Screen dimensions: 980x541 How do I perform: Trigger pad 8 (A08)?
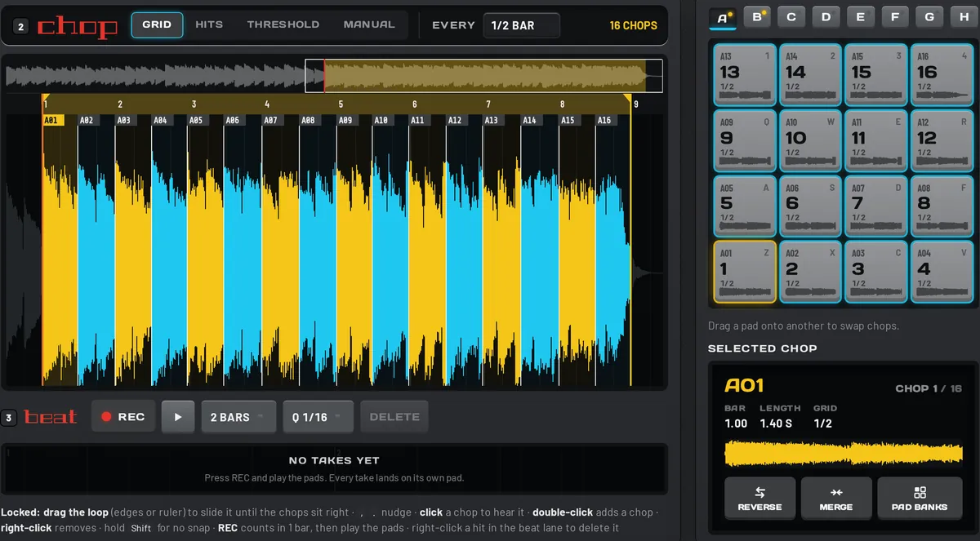942,206
